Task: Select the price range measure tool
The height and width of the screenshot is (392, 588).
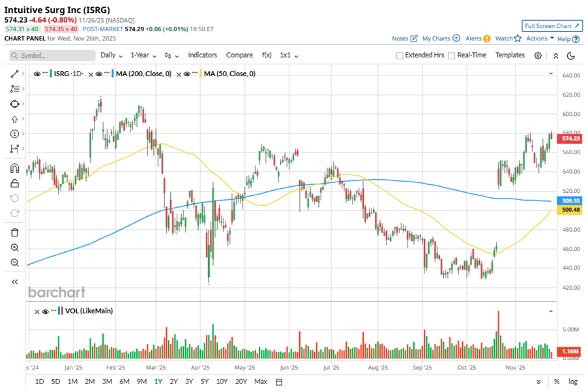Action: [x=14, y=148]
